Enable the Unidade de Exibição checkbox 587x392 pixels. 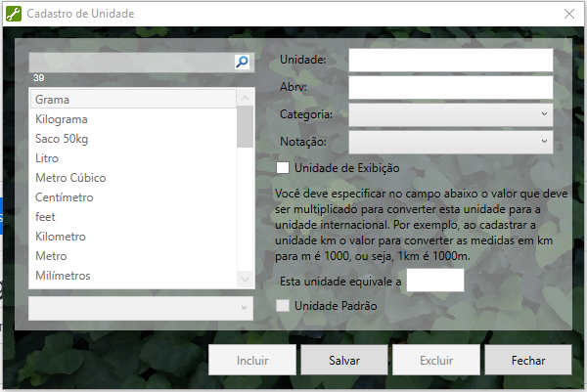point(284,168)
